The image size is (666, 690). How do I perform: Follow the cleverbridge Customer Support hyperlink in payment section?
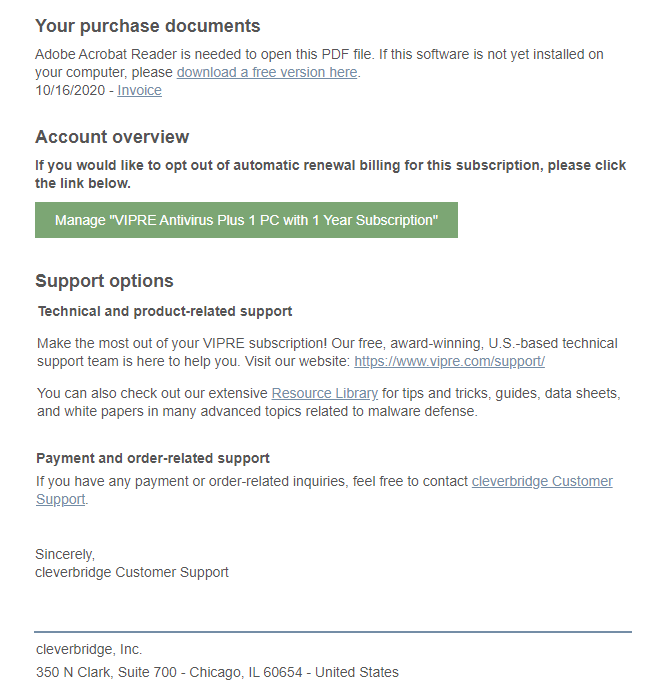pos(542,481)
